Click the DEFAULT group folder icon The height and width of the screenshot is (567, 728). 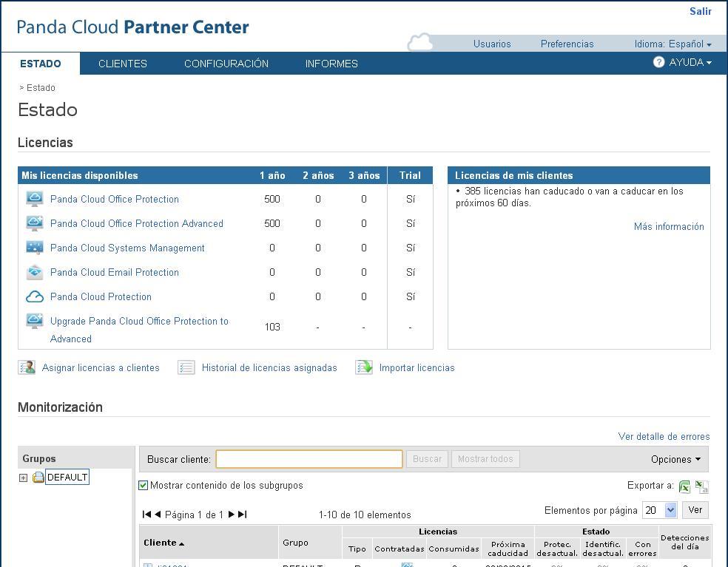(38, 477)
